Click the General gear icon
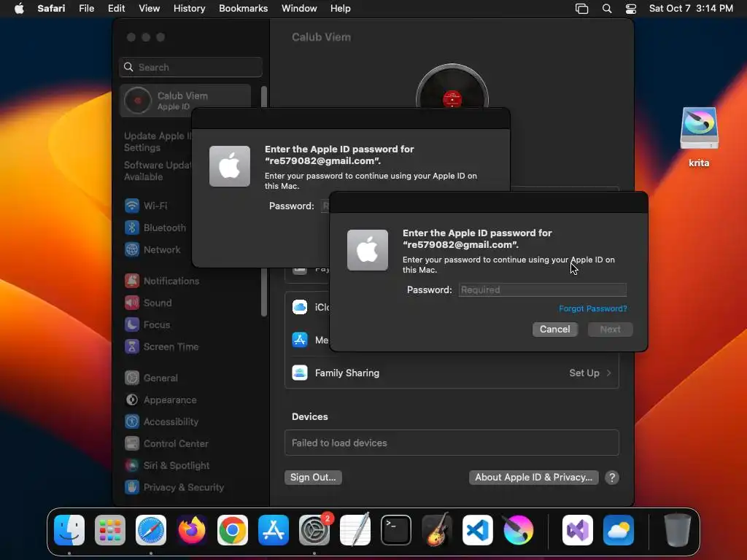 tap(132, 378)
